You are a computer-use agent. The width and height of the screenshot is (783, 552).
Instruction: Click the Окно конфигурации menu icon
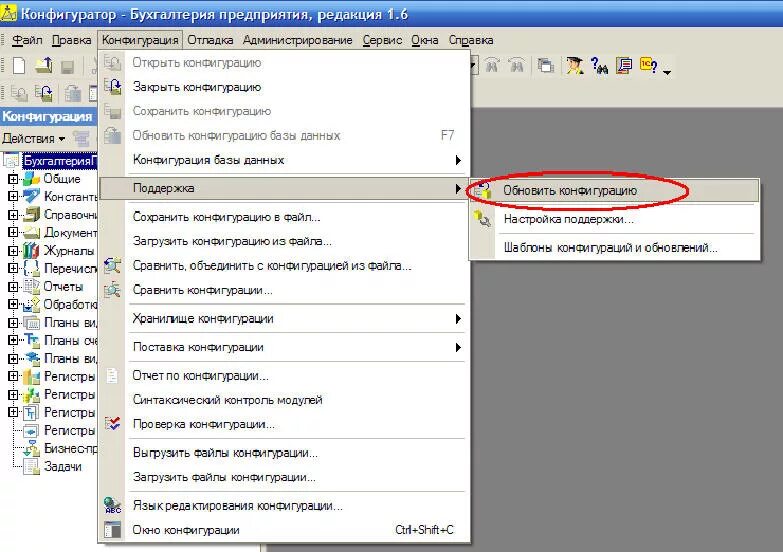(112, 530)
